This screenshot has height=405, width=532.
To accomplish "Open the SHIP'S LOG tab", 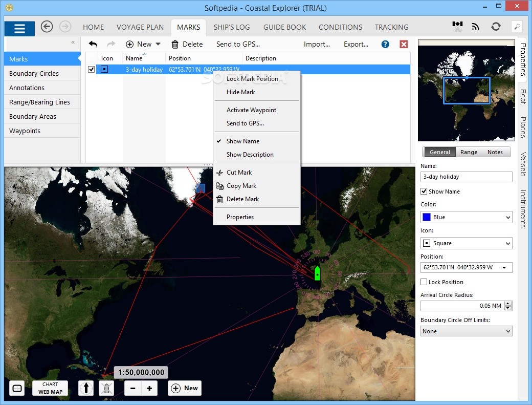I will (x=232, y=27).
